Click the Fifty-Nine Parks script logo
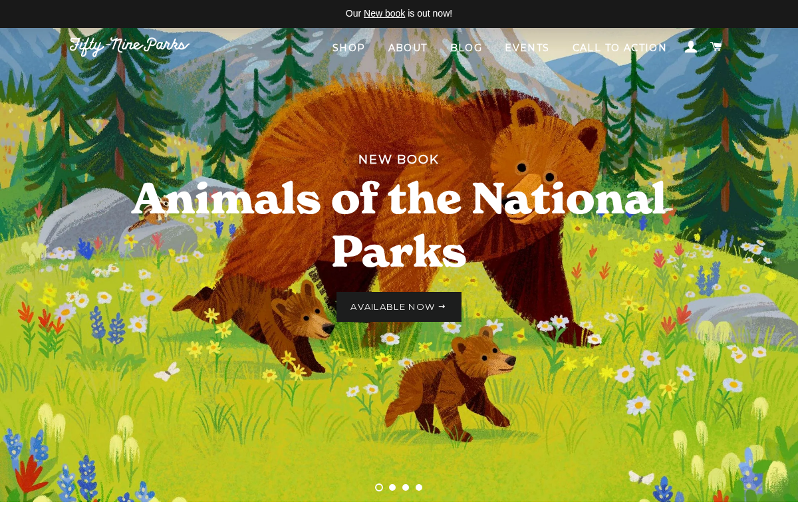 pos(129,45)
